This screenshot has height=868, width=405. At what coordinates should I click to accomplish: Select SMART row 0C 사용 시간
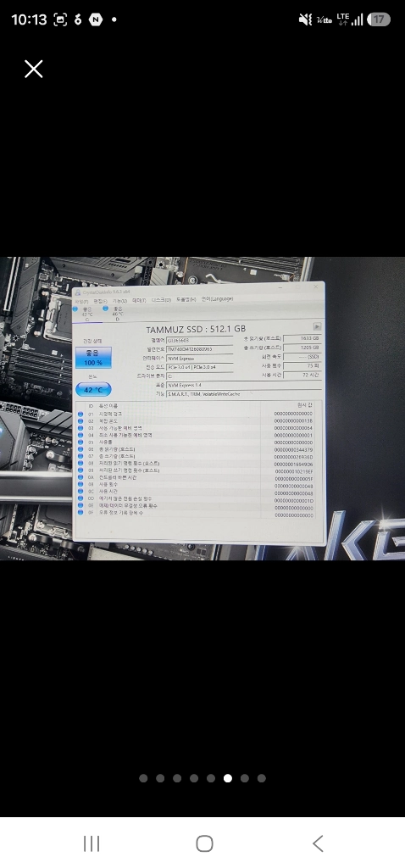196,492
